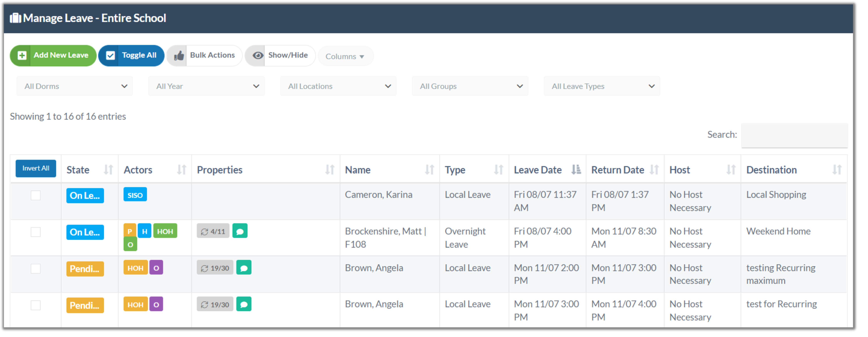Click into the Search input field
868x337 pixels.
coord(794,135)
